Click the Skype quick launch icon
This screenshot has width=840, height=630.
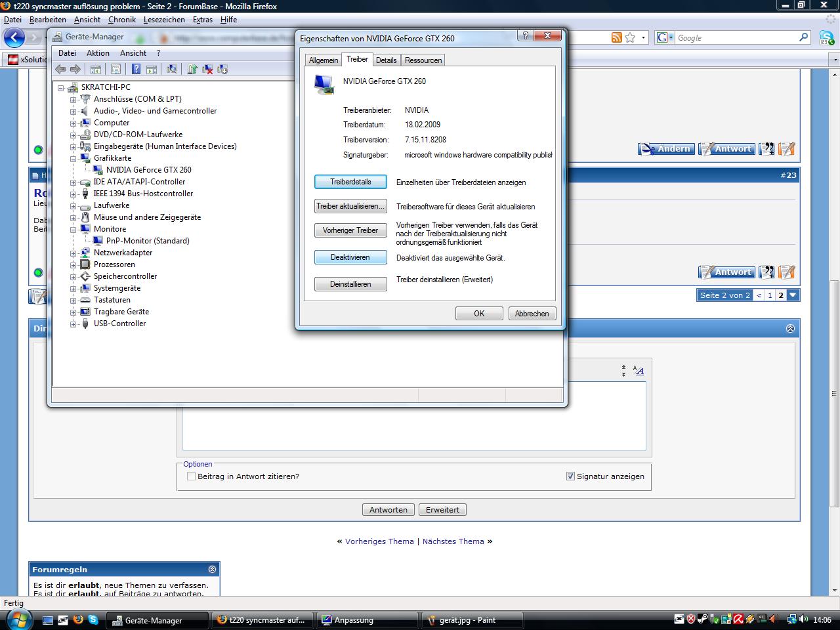pos(93,619)
